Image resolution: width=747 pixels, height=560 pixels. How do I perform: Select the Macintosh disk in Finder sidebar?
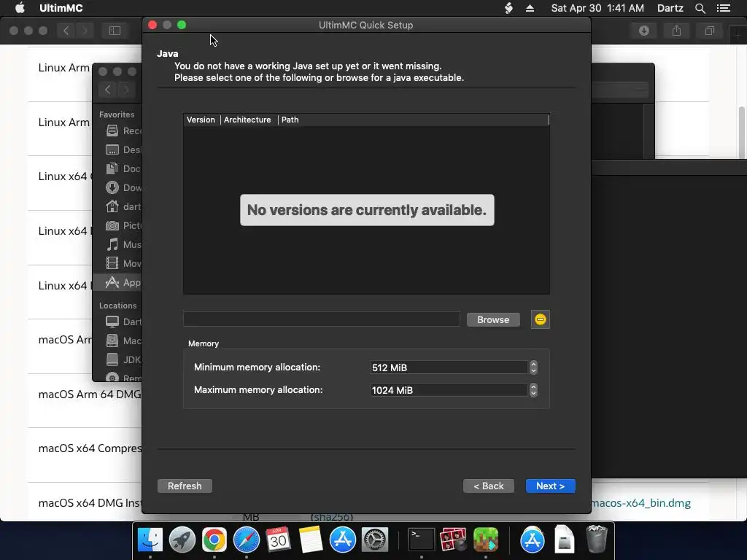click(123, 341)
